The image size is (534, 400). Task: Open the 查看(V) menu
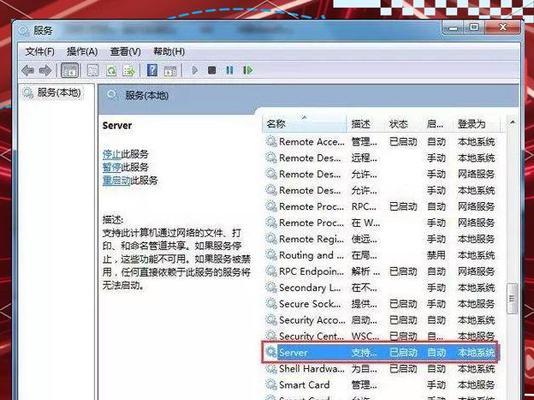coord(125,52)
